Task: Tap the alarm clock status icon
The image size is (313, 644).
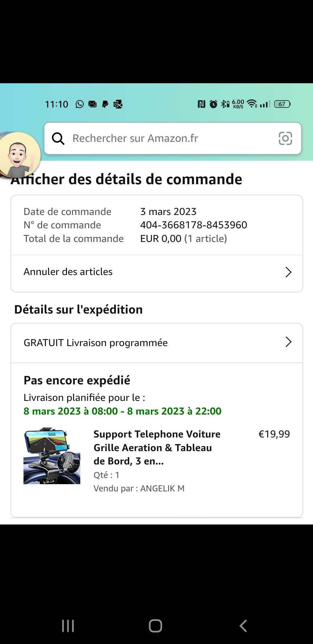Action: [213, 104]
